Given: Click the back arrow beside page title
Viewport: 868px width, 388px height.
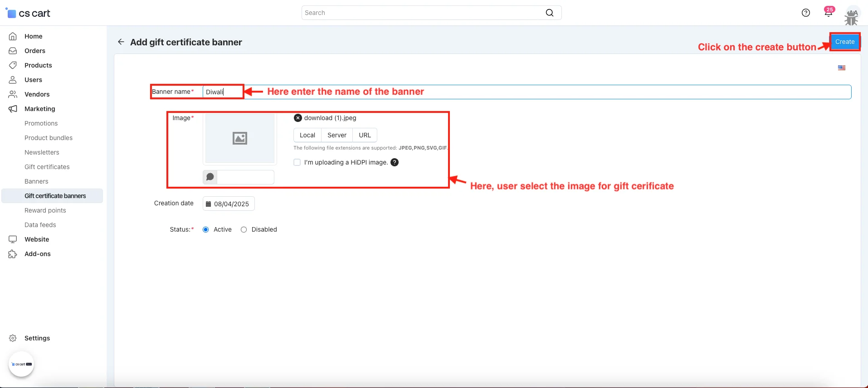Looking at the screenshot, I should (x=121, y=42).
